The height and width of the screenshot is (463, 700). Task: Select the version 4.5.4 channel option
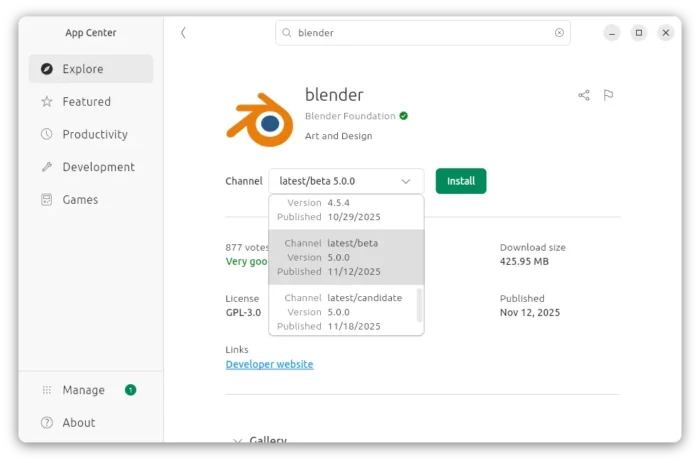[343, 209]
